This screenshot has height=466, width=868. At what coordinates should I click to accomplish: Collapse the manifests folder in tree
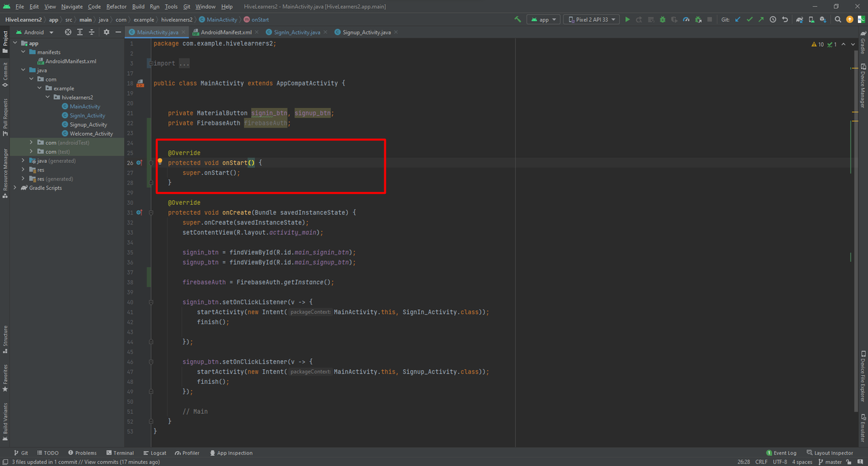click(x=23, y=52)
